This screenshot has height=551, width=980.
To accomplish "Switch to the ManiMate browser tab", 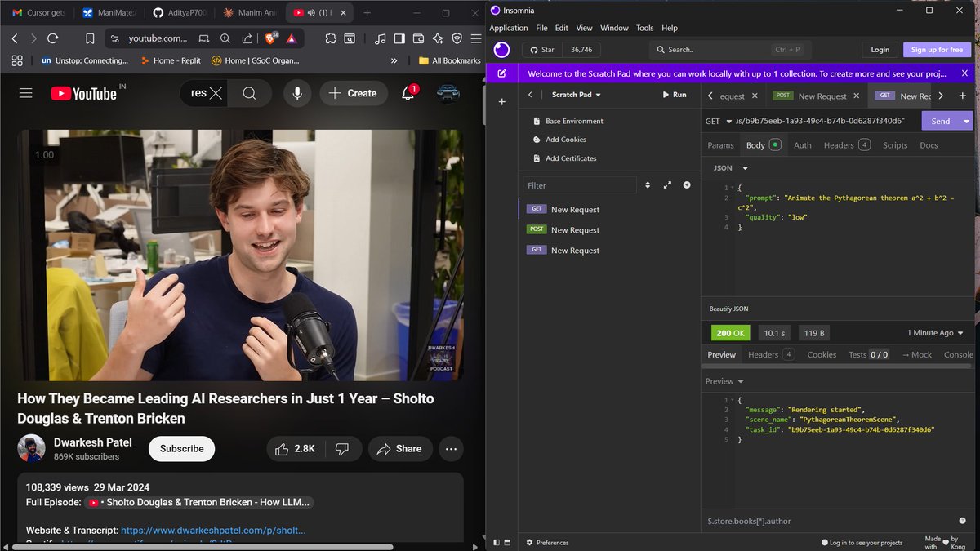I will pos(110,13).
